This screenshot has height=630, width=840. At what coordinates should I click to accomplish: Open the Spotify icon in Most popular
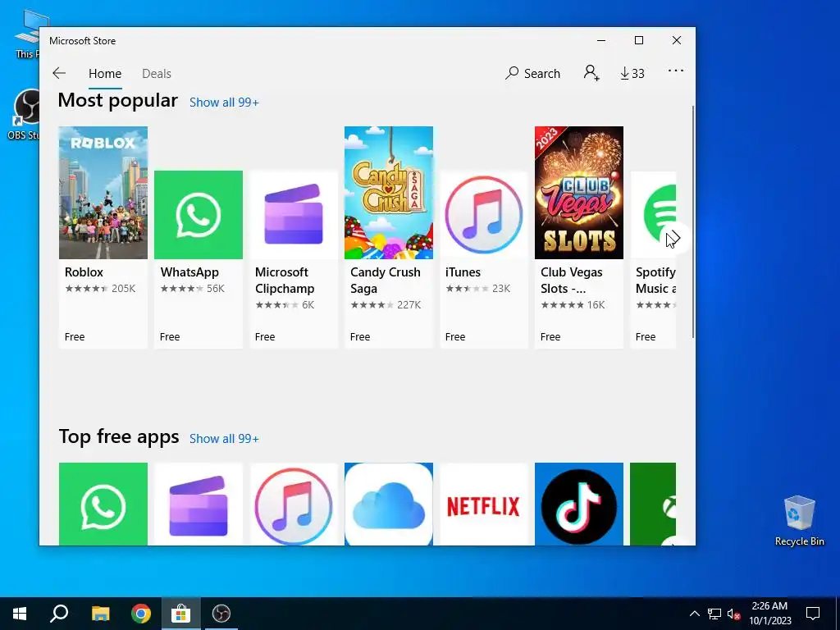tap(654, 215)
